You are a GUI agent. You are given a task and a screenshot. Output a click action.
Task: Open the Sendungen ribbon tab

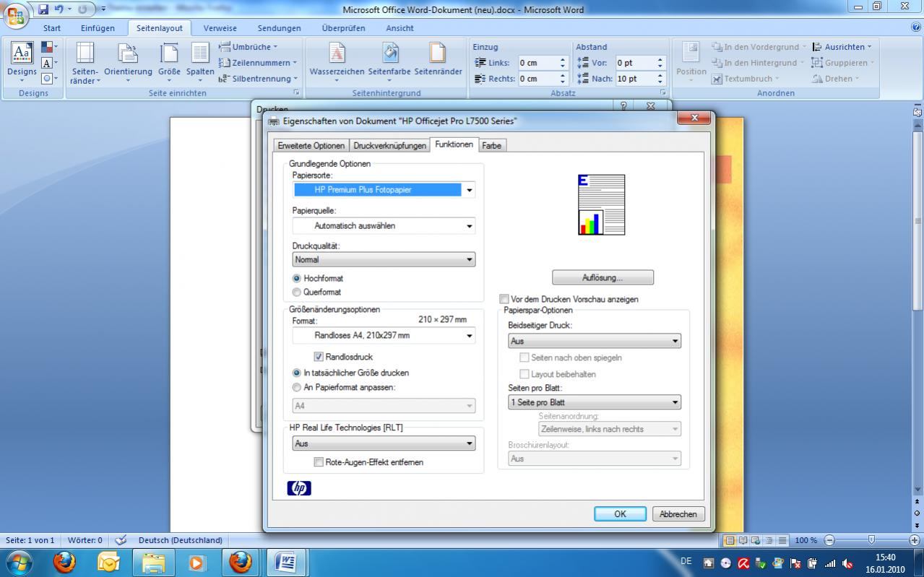(279, 28)
